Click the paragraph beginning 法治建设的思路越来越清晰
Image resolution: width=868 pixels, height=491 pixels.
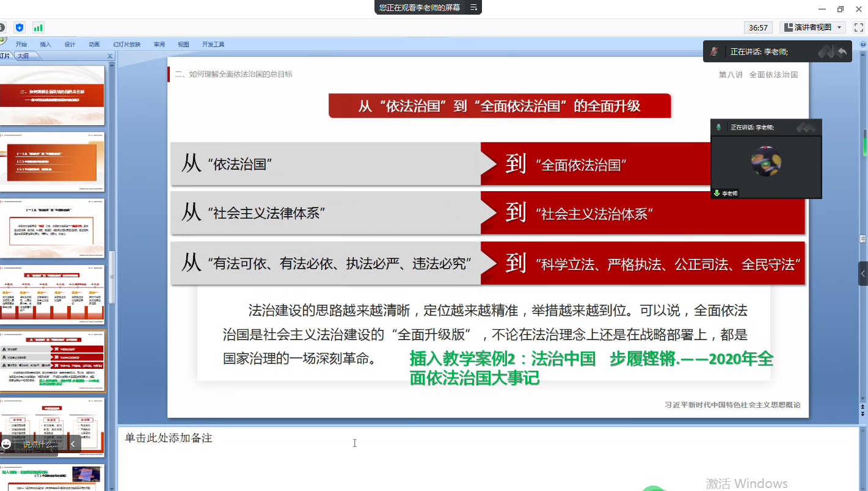point(485,334)
